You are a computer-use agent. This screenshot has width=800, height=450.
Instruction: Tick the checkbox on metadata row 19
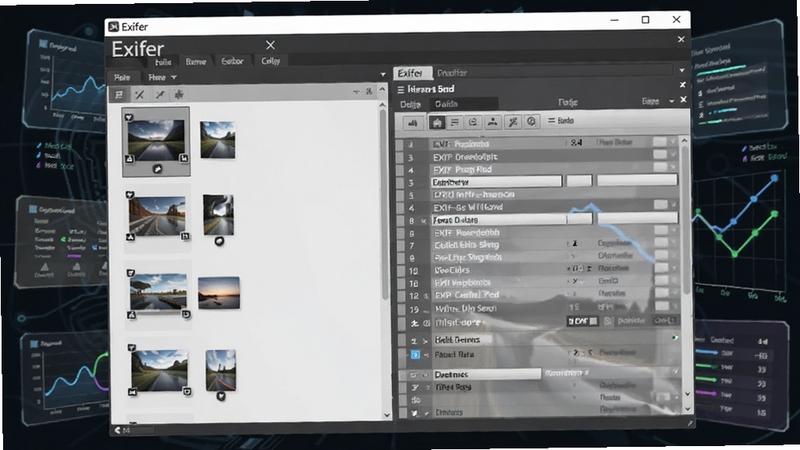point(402,309)
